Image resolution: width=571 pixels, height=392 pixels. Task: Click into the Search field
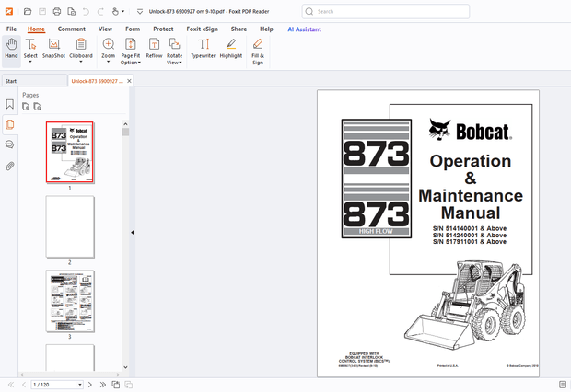pyautogui.click(x=386, y=11)
